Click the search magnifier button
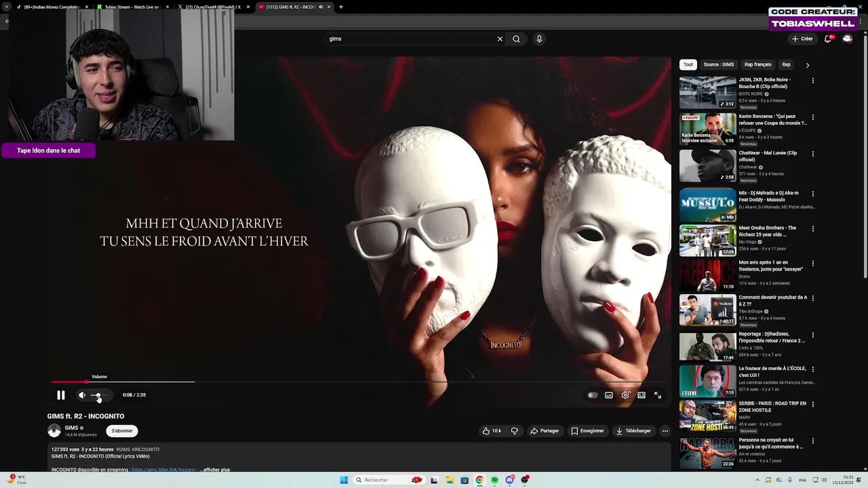The width and height of the screenshot is (868, 488). click(517, 39)
